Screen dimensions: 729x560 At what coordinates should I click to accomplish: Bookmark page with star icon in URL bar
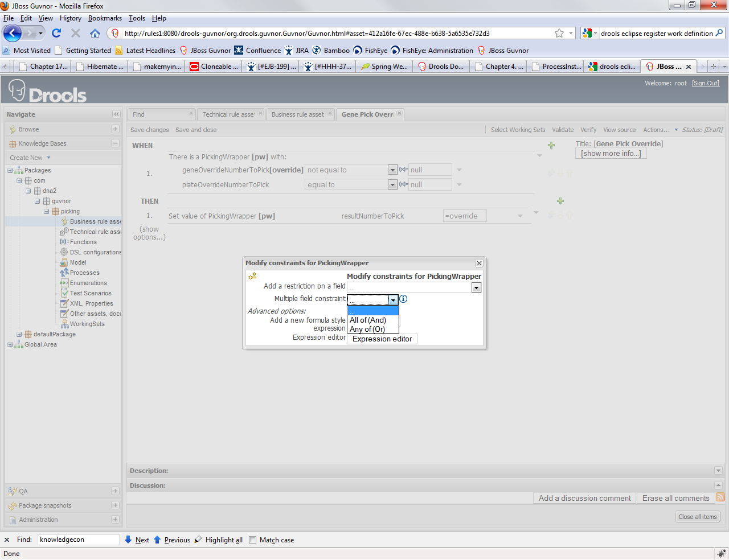point(559,33)
